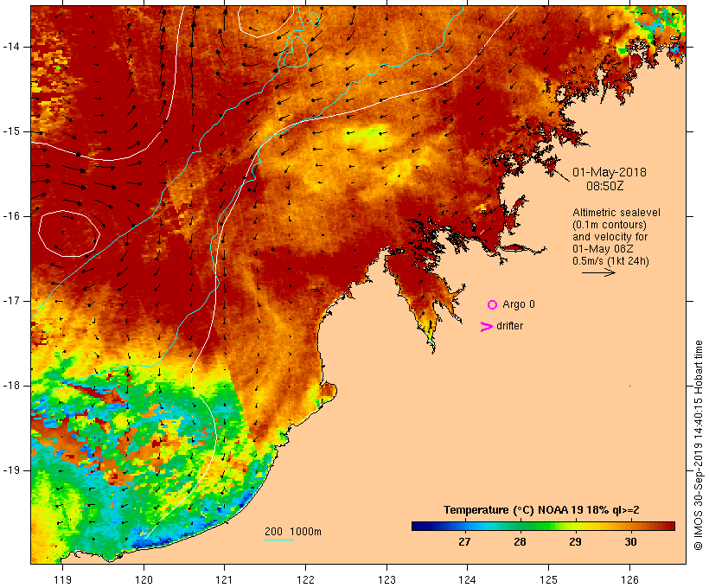
Task: Click the green 28°C area of the colorbar
Action: click(x=520, y=526)
